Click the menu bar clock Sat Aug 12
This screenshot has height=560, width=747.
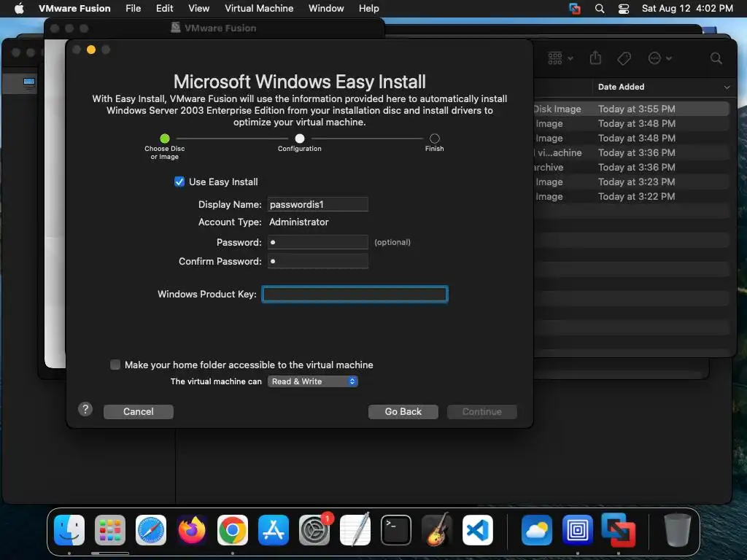[687, 8]
